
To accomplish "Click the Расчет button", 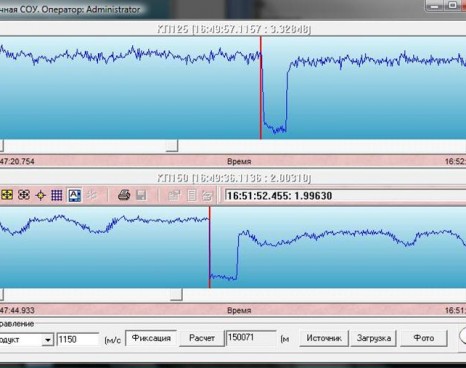I will (x=202, y=338).
